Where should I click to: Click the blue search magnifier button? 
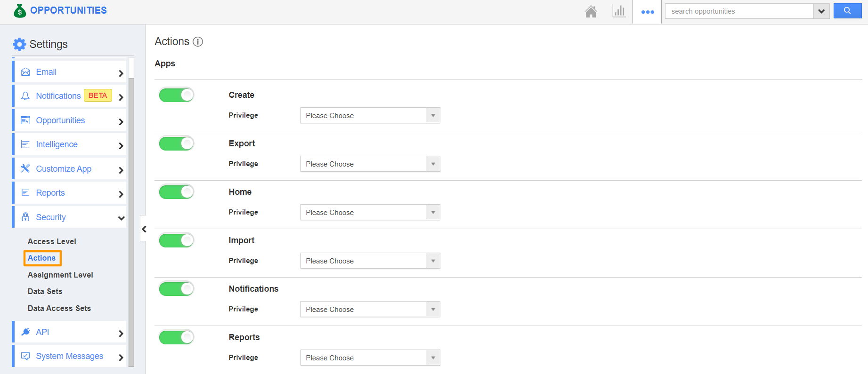[x=847, y=11]
